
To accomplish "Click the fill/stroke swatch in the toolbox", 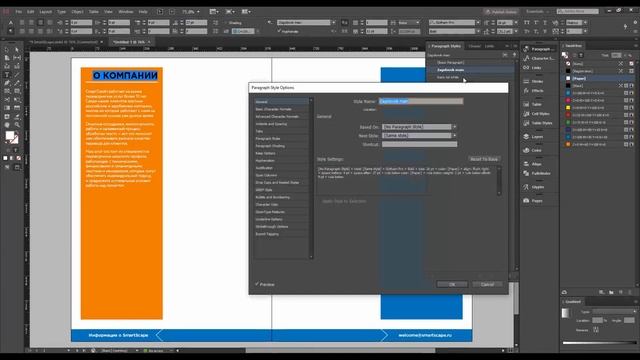I will pyautogui.click(x=11, y=138).
